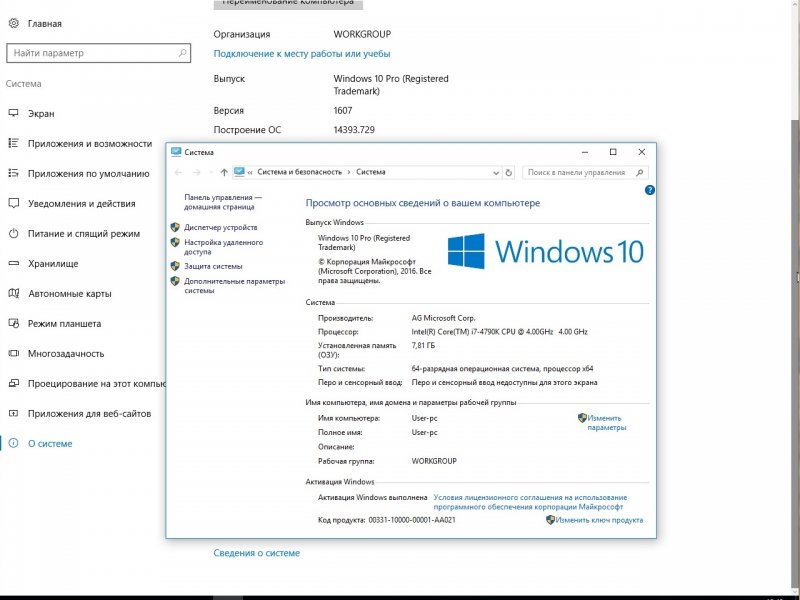Open Диспетчер устройств
This screenshot has height=600, width=800.
click(220, 227)
